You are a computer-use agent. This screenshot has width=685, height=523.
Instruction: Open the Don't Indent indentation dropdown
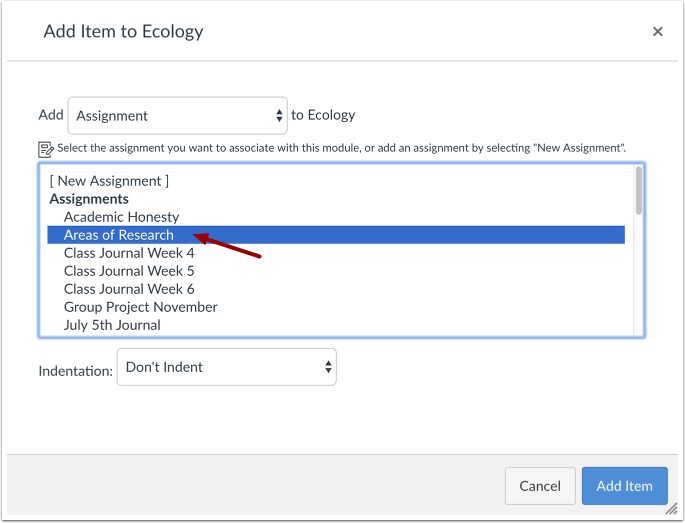[226, 367]
